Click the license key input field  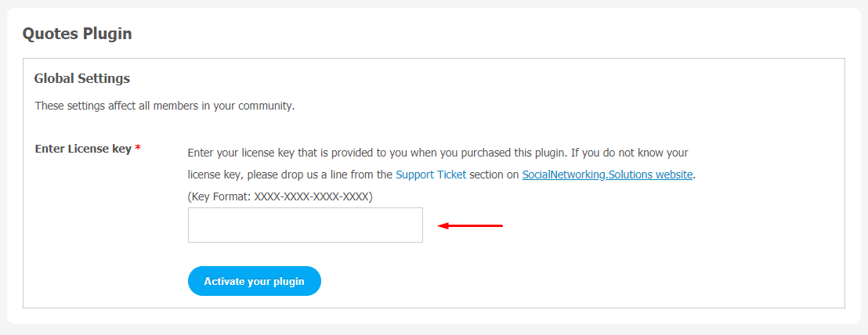(305, 225)
